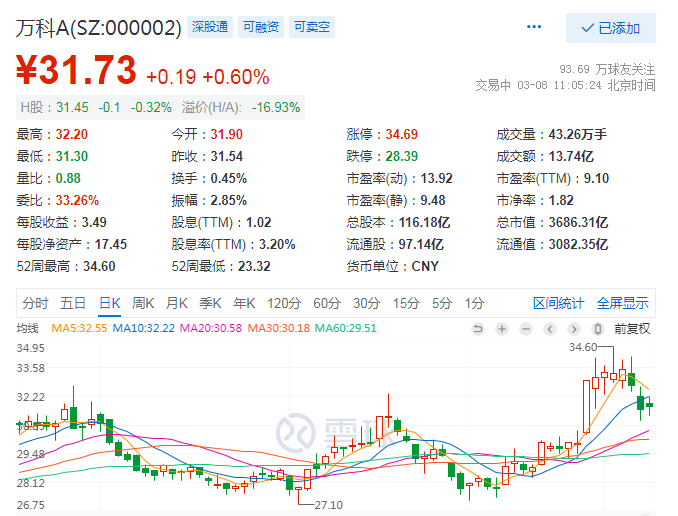
Task: Select the 季K chart tab
Action: 210,303
